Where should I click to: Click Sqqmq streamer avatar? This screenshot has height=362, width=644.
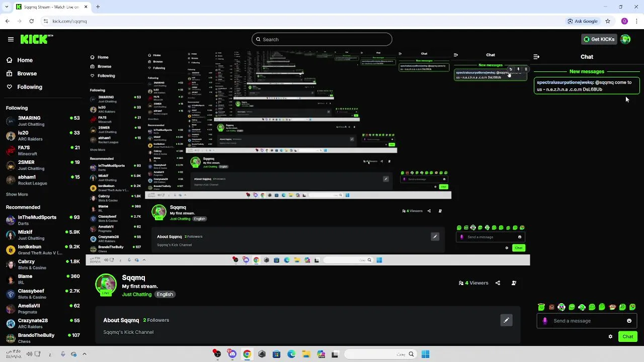coord(106,285)
